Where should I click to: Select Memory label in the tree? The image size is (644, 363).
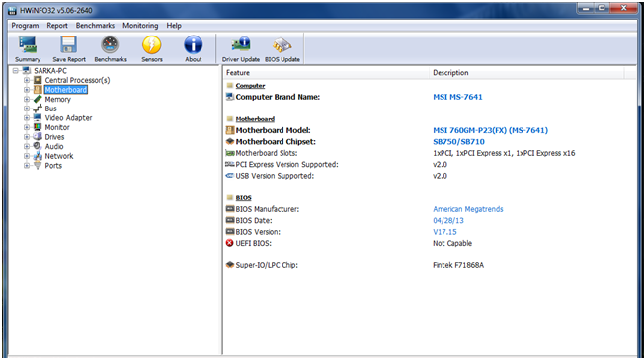click(58, 100)
